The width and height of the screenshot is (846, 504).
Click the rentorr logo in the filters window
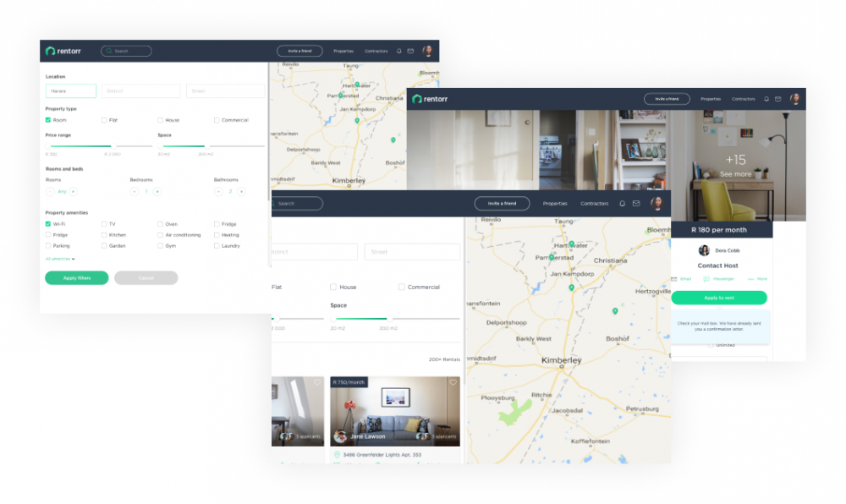point(63,51)
